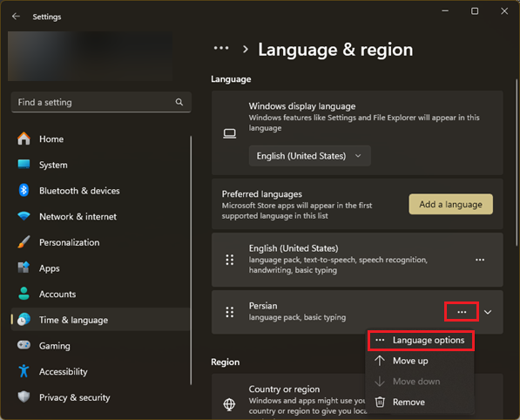The image size is (520, 420).
Task: Select Move up in the context menu
Action: (420, 361)
